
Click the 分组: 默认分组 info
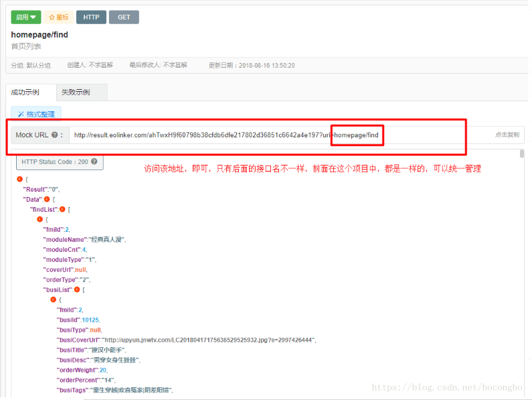point(31,65)
